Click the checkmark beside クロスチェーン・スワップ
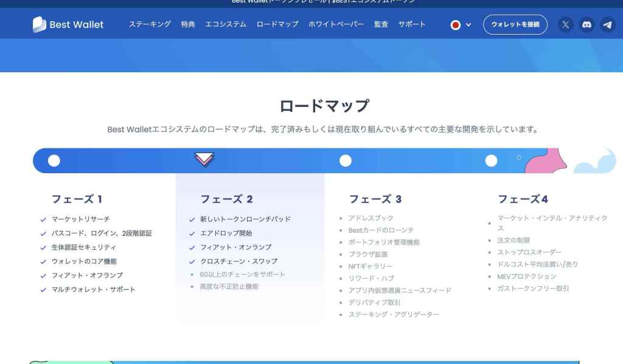623x364 pixels. coord(192,261)
